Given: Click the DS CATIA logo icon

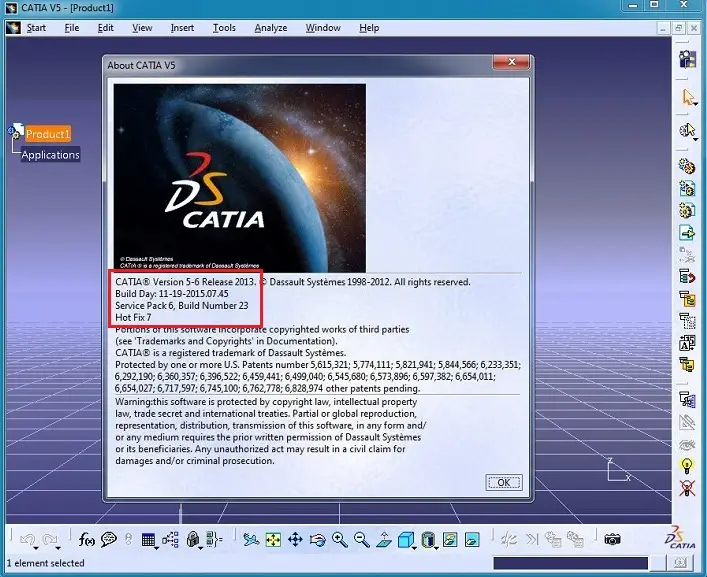Looking at the screenshot, I should pyautogui.click(x=680, y=538).
